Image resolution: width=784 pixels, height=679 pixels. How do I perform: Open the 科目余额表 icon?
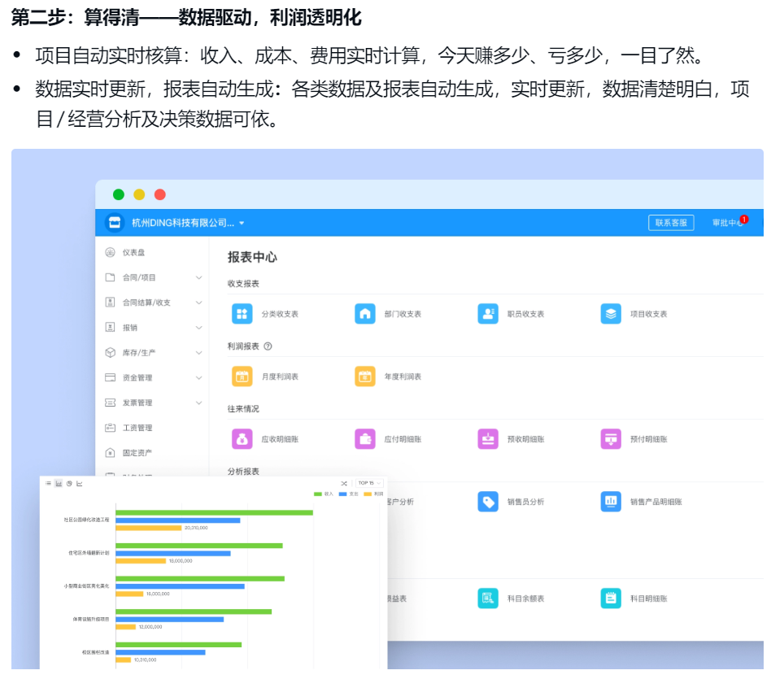488,598
